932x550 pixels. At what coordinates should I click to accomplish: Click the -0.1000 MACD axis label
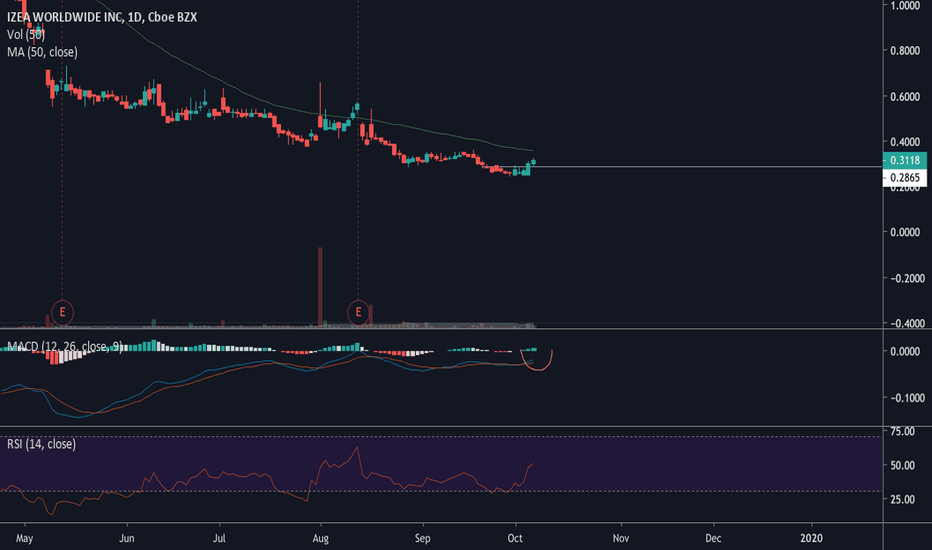(x=907, y=398)
